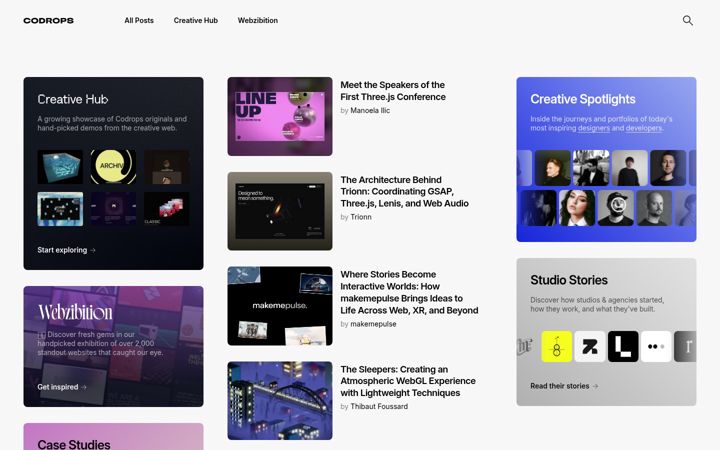The width and height of the screenshot is (720, 450).
Task: Open Creative Hub navigation item
Action: [196, 20]
